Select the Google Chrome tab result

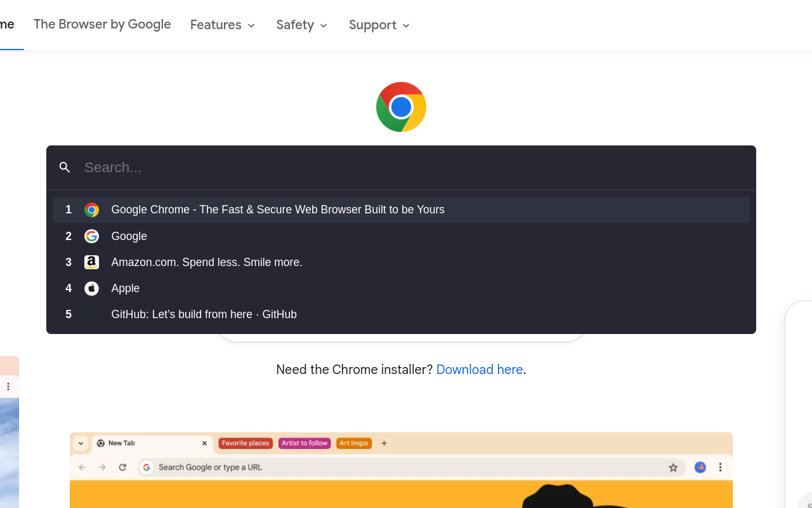[401, 210]
